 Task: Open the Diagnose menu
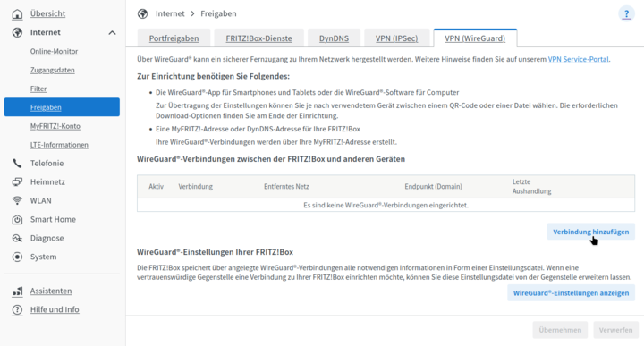tap(47, 238)
